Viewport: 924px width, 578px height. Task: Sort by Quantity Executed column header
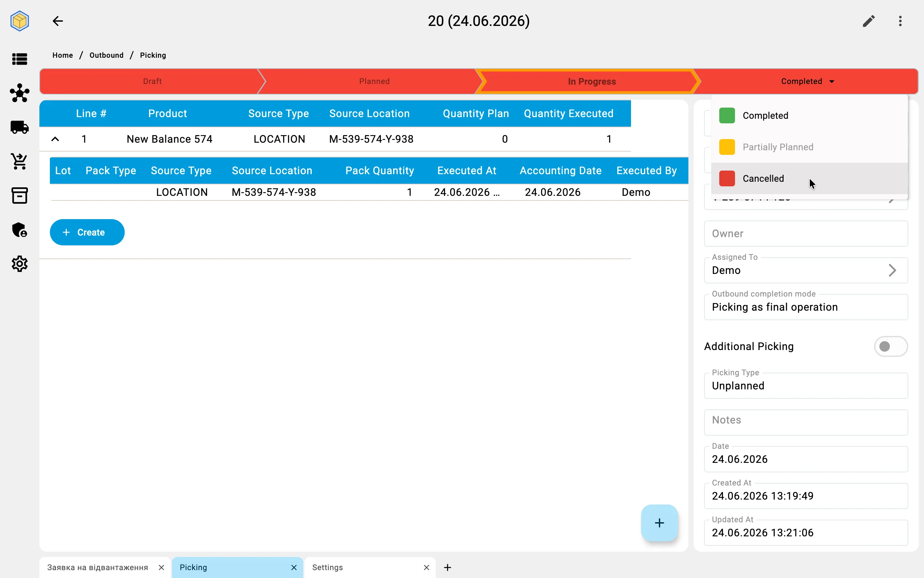tap(568, 114)
